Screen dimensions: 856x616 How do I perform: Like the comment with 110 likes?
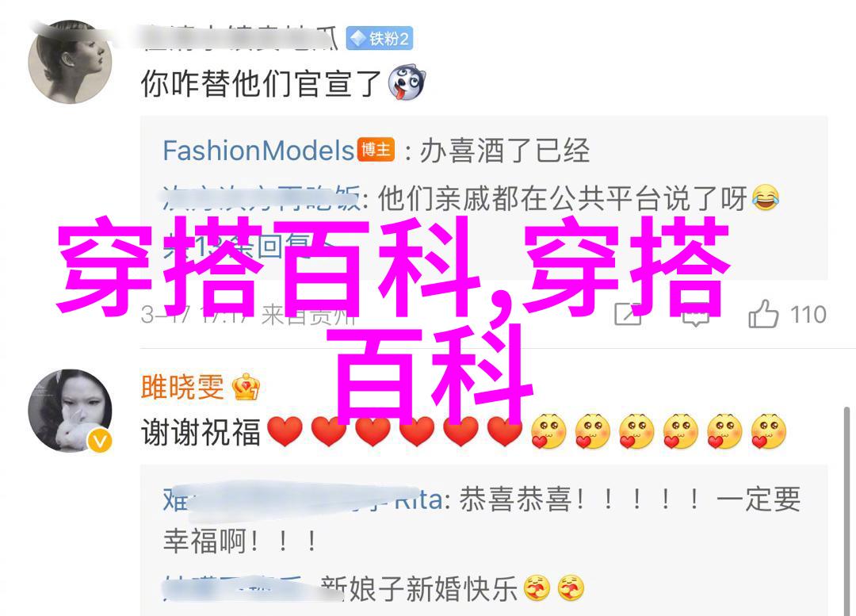pyautogui.click(x=763, y=314)
